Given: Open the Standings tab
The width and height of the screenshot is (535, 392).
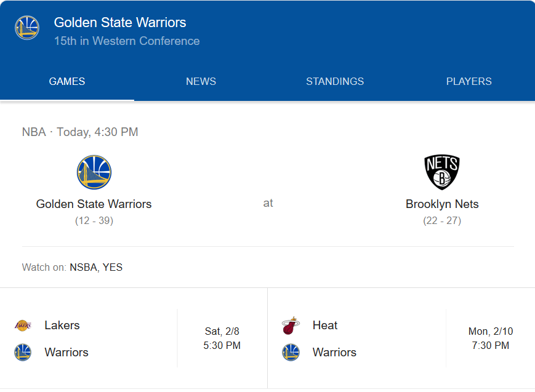Looking at the screenshot, I should tap(335, 82).
